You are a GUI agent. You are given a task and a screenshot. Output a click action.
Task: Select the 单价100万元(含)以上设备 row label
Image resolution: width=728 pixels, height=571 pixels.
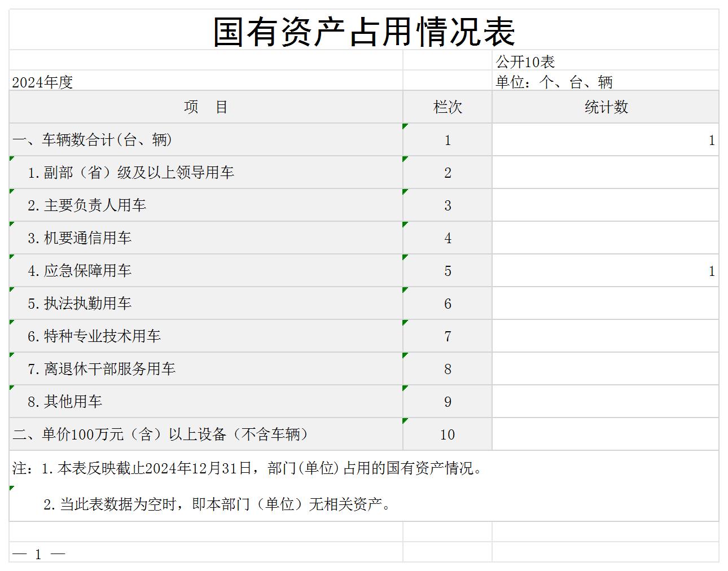point(162,434)
